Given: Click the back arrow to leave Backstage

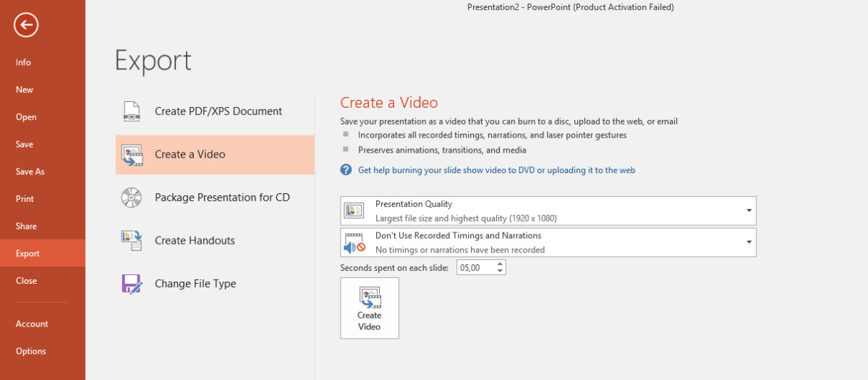Looking at the screenshot, I should [26, 26].
